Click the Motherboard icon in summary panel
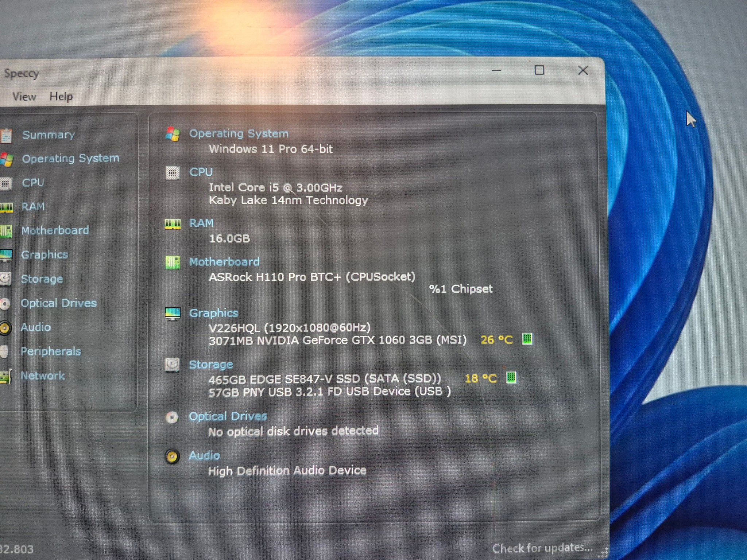This screenshot has height=560, width=747. click(x=173, y=262)
